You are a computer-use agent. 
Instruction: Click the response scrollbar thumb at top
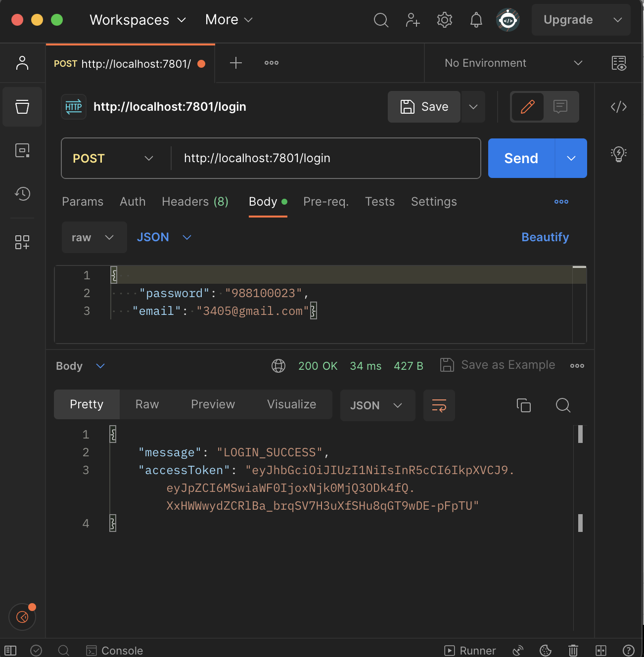click(580, 434)
